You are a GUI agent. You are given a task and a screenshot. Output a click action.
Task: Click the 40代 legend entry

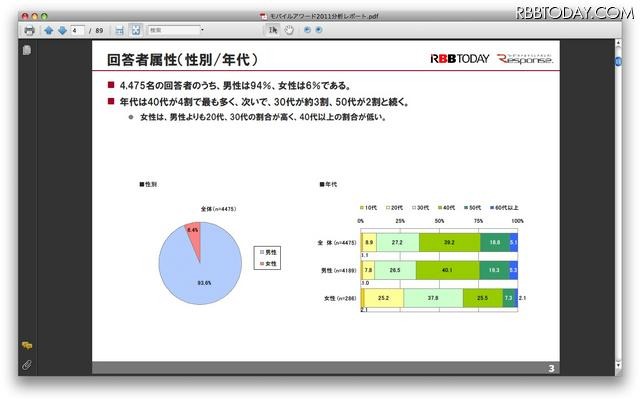coord(447,208)
